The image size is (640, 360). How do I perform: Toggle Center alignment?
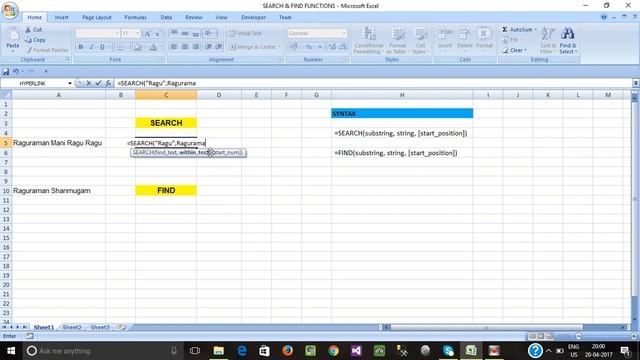coord(185,47)
